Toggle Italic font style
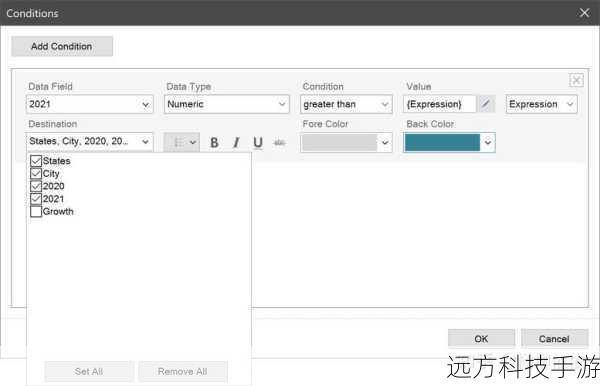 [236, 143]
